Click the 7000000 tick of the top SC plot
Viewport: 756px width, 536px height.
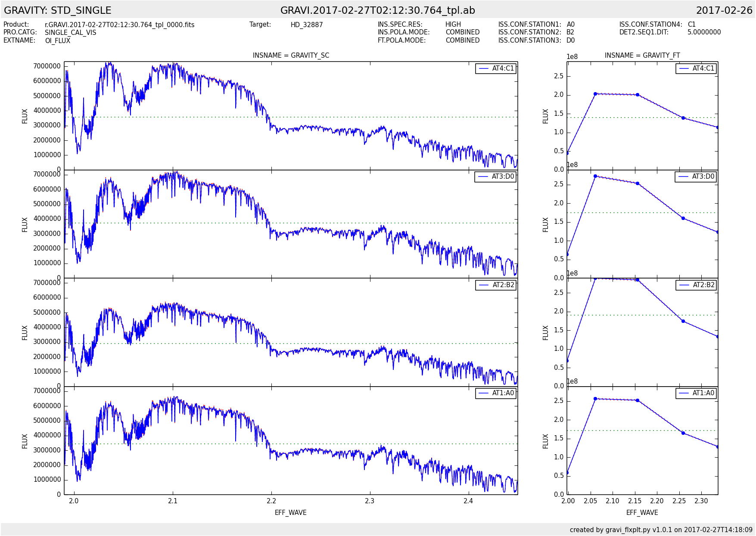(47, 66)
